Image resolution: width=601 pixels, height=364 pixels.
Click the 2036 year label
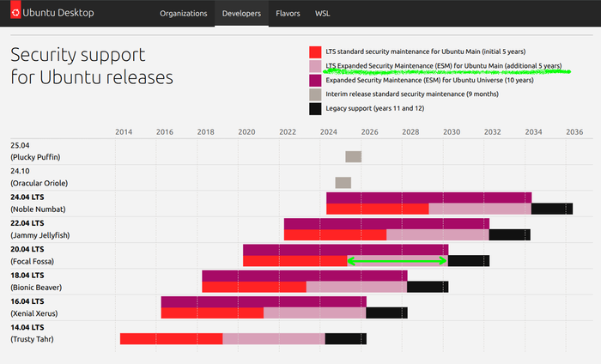(574, 132)
